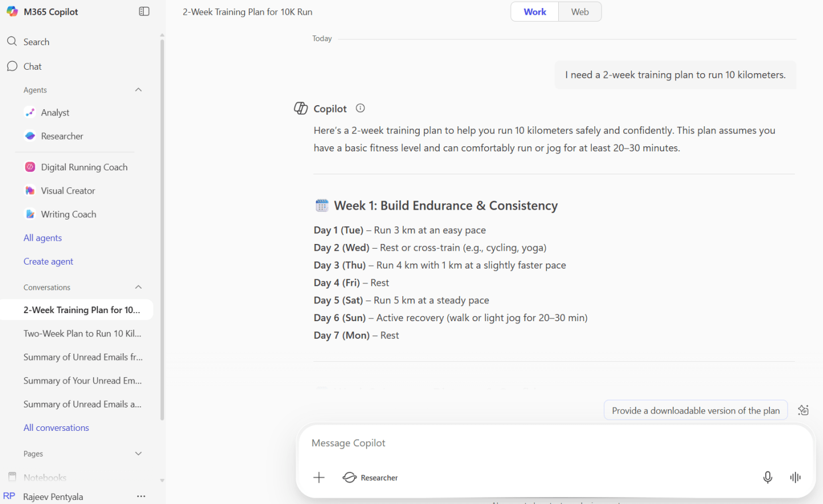Click the Create agent link
Viewport: 823px width, 504px height.
[48, 261]
